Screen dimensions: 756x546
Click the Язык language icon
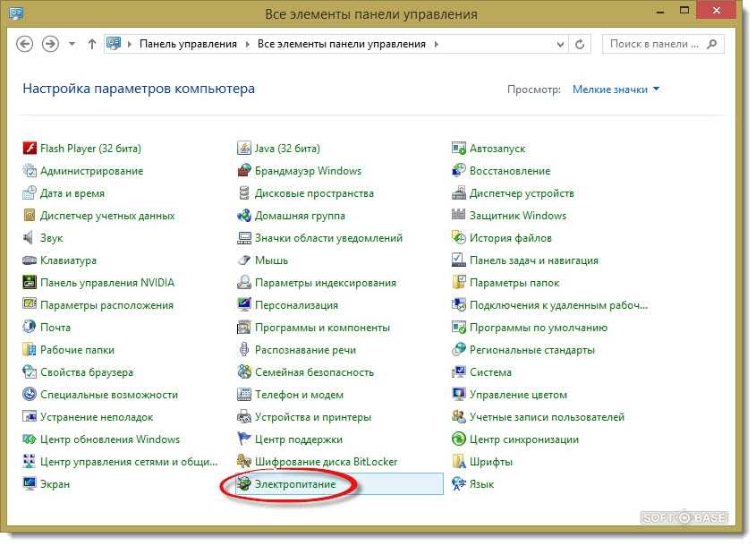[458, 483]
